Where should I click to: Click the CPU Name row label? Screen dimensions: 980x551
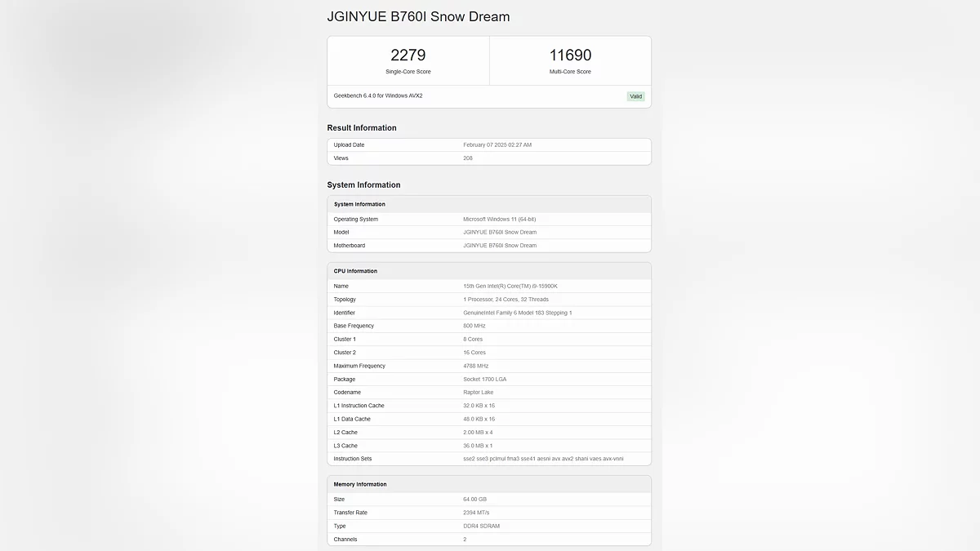pyautogui.click(x=341, y=286)
